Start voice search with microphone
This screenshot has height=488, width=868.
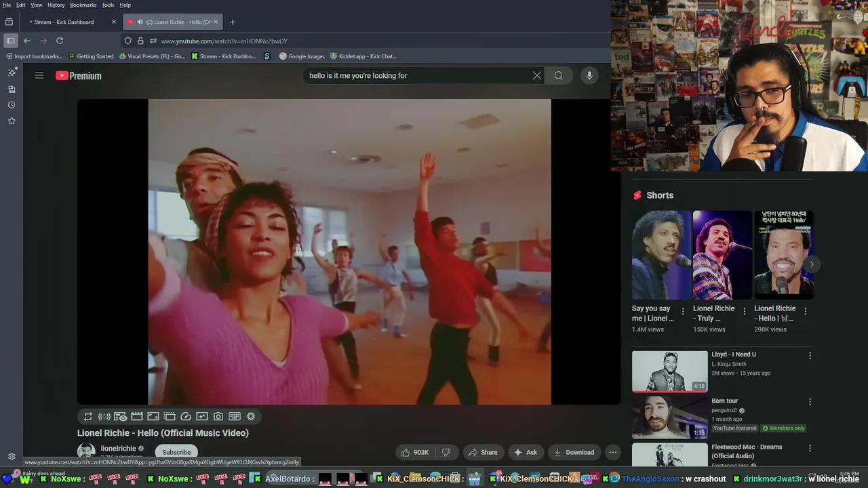(x=589, y=75)
